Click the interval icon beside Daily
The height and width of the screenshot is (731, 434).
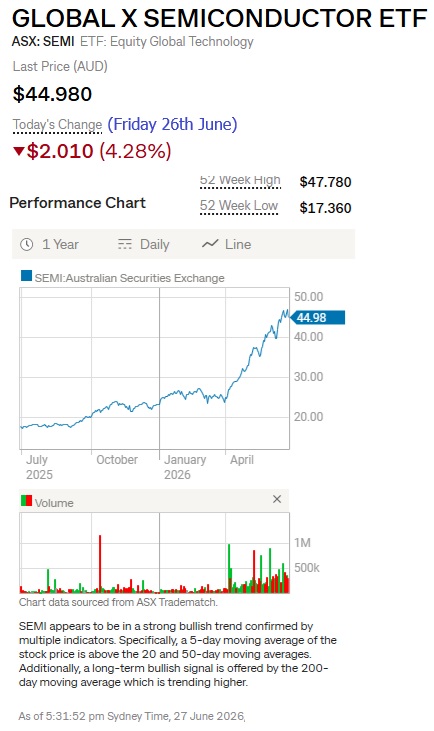click(124, 244)
